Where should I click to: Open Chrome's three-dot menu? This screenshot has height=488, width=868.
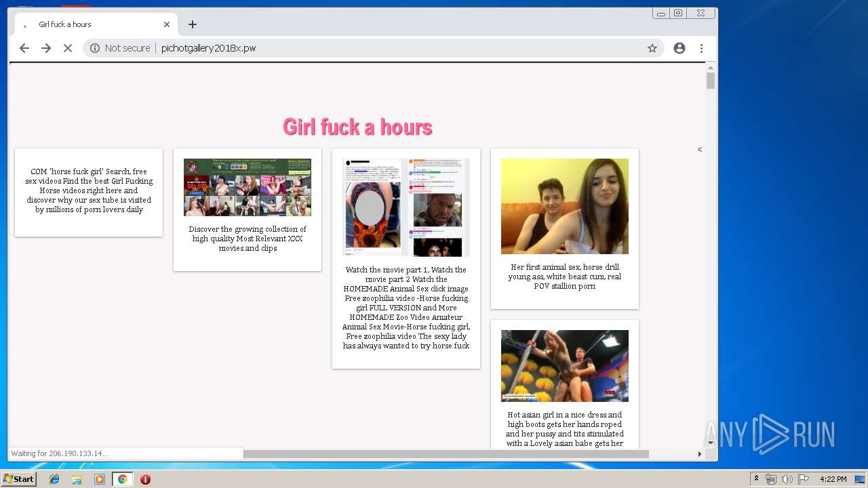701,48
